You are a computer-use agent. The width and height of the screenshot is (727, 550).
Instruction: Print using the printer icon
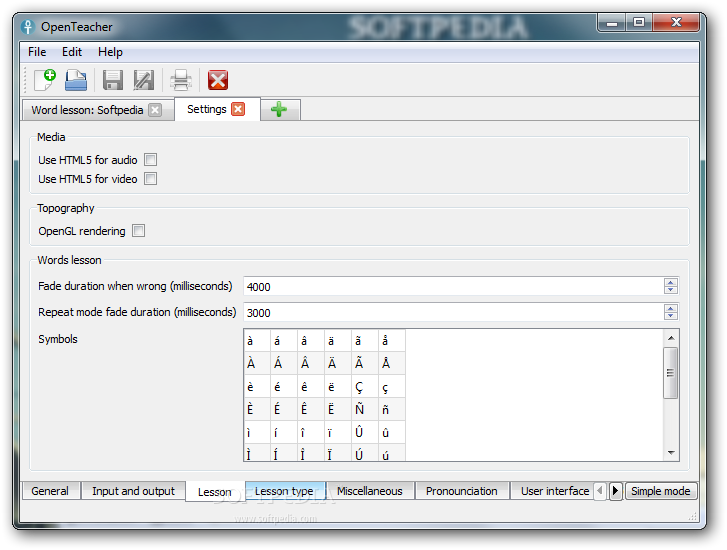pyautogui.click(x=181, y=80)
